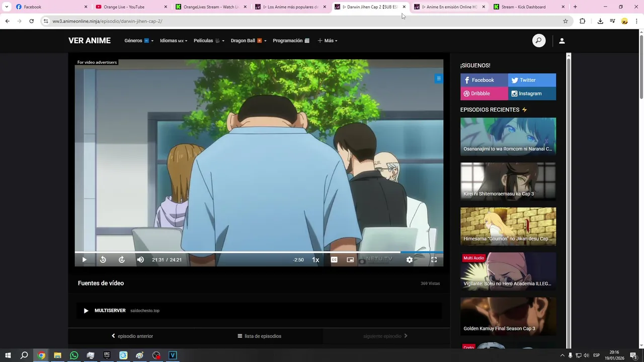Enable picture-in-picture mode
The image size is (644, 362).
pyautogui.click(x=350, y=260)
